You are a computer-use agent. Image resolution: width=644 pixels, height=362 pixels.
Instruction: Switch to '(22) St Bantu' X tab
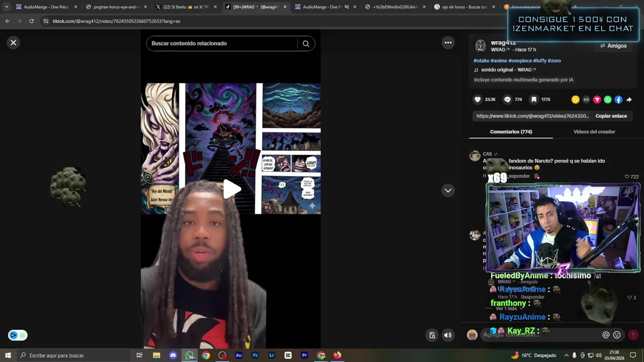[x=186, y=7]
